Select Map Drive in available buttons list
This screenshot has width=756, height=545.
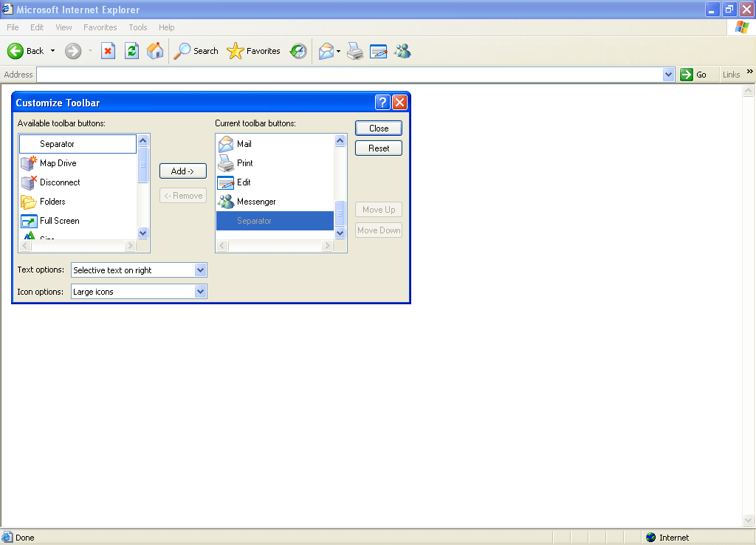click(x=78, y=163)
